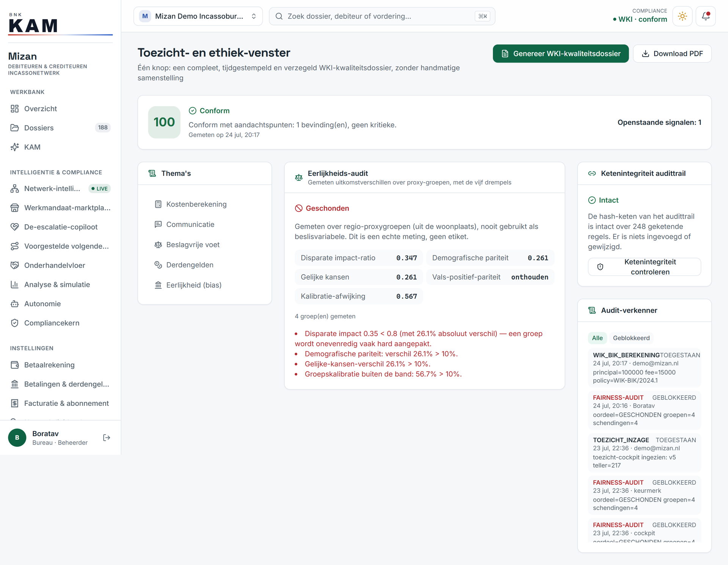The width and height of the screenshot is (728, 565).
Task: Open Overzicht in the sidebar
Action: (x=60, y=109)
